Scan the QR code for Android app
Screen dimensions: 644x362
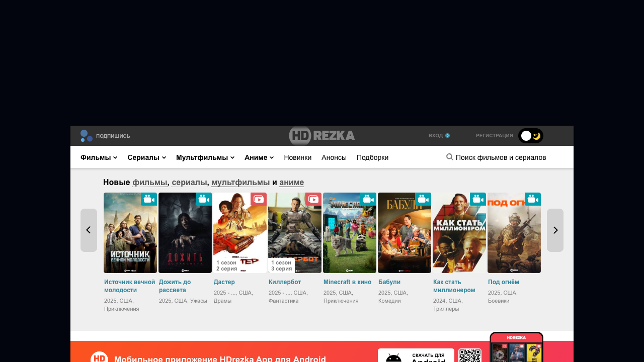[x=470, y=356]
